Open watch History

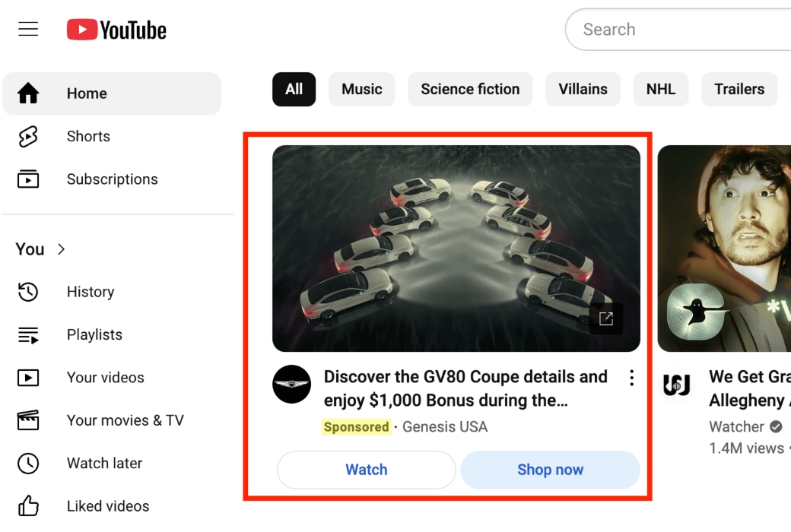(x=90, y=292)
